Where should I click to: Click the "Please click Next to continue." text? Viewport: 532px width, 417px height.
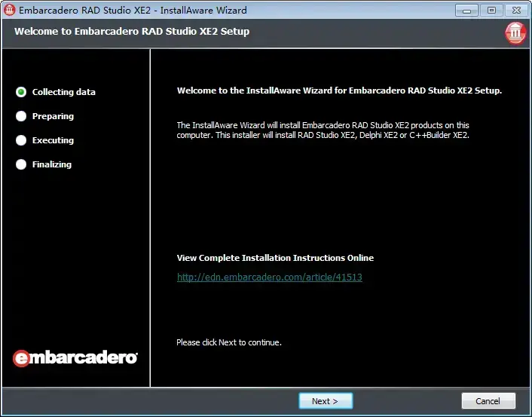(x=229, y=342)
